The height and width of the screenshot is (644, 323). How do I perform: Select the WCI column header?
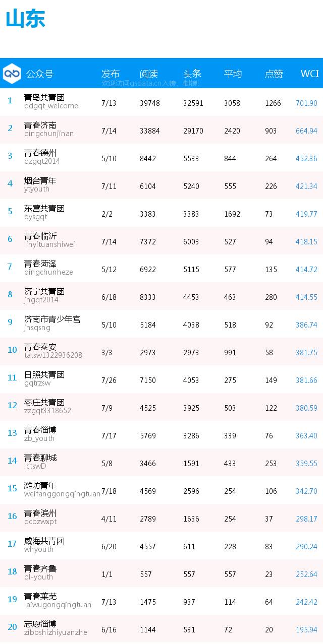point(310,74)
